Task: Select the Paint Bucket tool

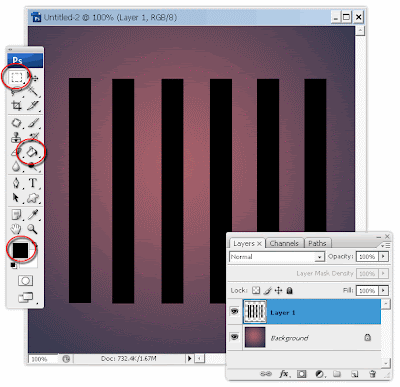Action: (x=32, y=152)
